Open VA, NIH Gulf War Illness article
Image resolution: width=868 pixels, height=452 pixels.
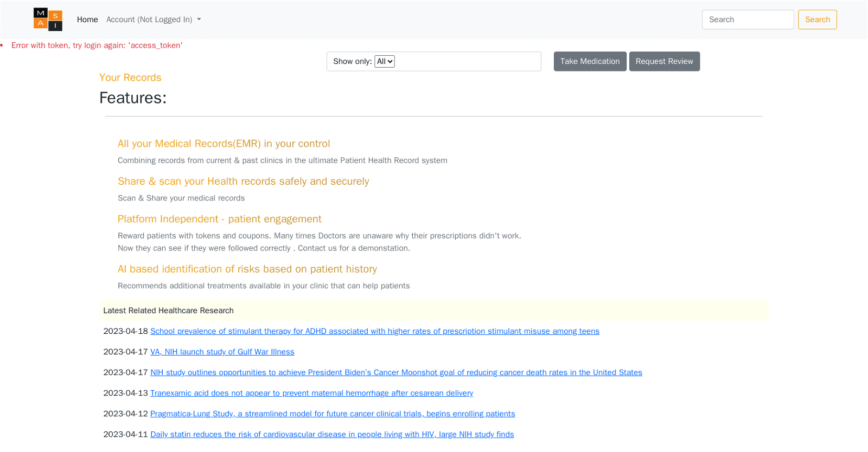(x=222, y=352)
